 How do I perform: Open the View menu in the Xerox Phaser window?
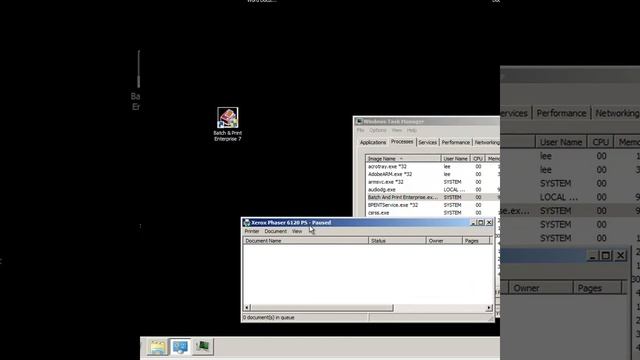297,231
